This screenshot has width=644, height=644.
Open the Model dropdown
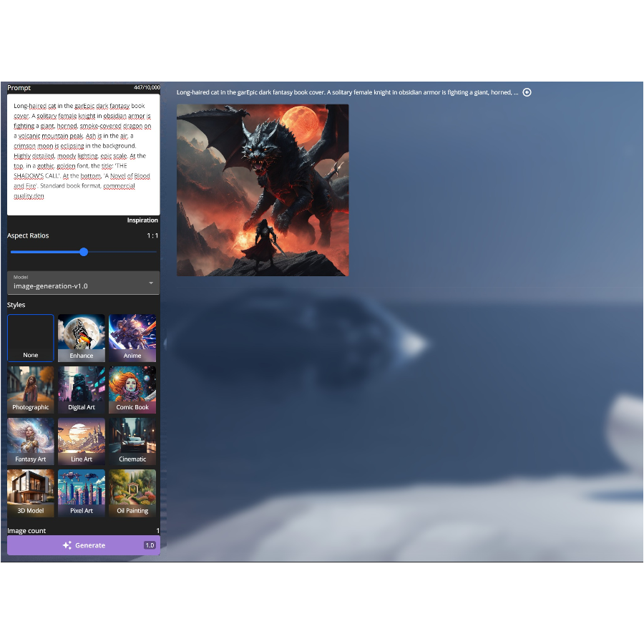(x=83, y=283)
